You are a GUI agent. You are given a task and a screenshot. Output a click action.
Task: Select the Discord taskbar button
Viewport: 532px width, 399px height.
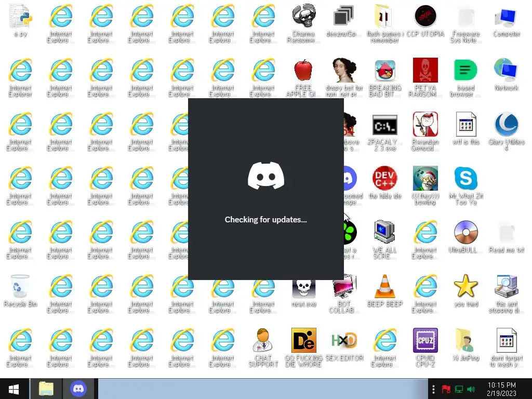[x=79, y=389]
